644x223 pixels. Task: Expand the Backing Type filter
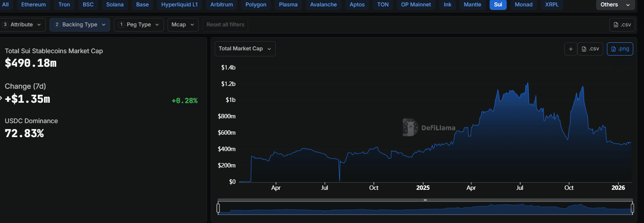(x=80, y=25)
